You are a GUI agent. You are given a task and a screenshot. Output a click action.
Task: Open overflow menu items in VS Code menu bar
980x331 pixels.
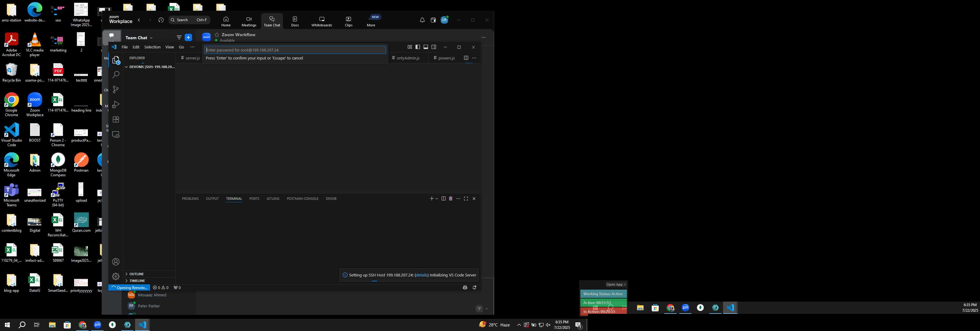click(x=192, y=47)
